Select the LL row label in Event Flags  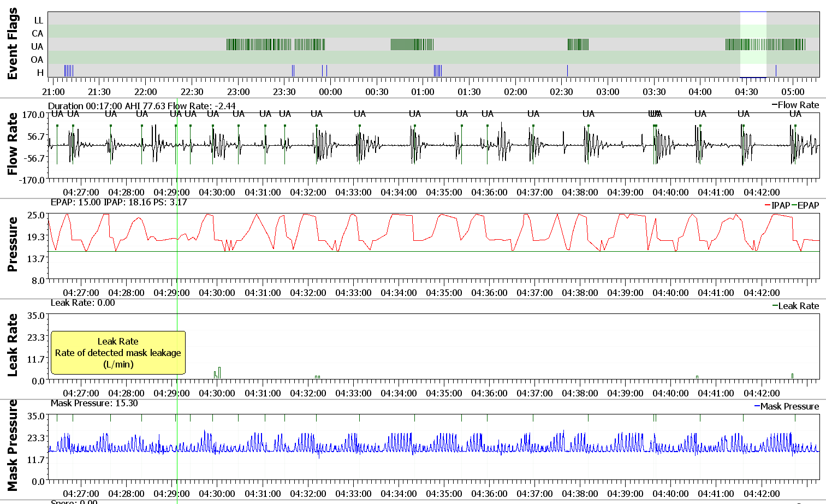click(x=38, y=20)
